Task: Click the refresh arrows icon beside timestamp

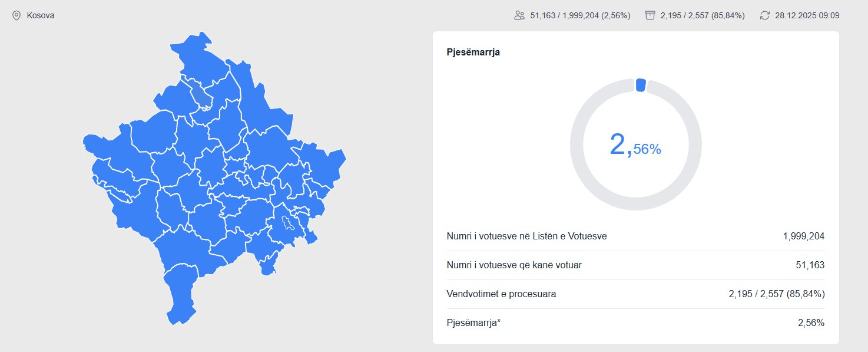Action: tap(764, 15)
